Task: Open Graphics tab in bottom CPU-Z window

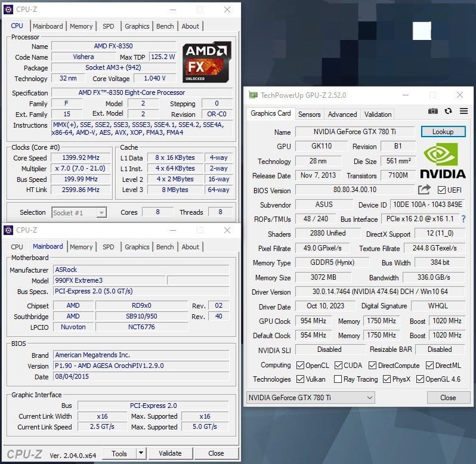Action: point(137,247)
